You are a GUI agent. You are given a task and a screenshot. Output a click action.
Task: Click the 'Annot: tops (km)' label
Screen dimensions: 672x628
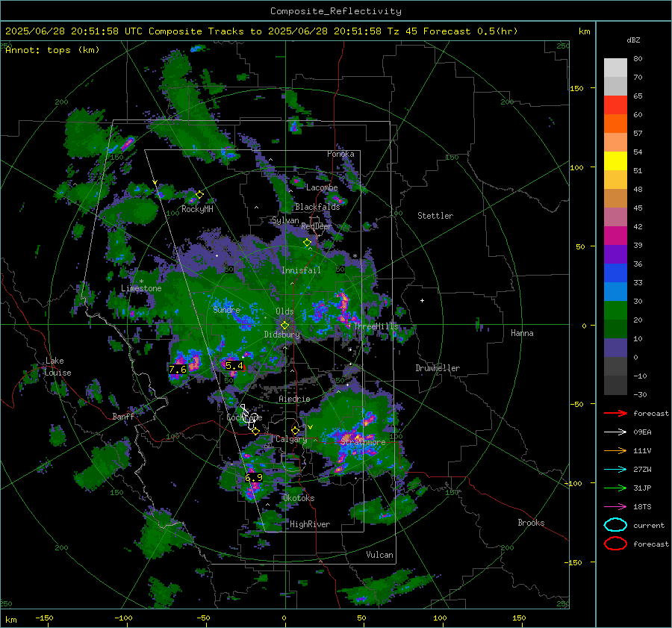click(52, 50)
